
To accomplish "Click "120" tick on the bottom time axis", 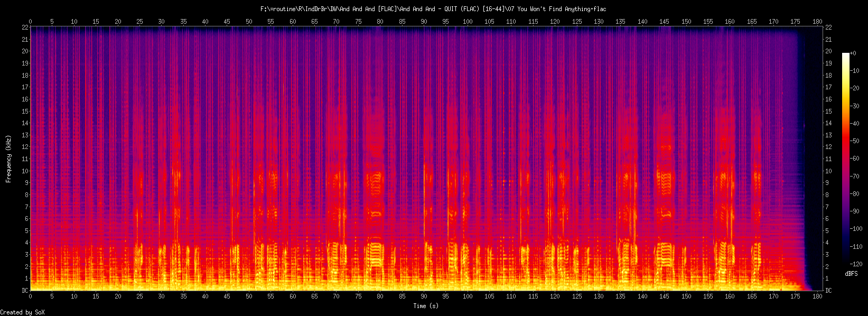I will point(555,296).
